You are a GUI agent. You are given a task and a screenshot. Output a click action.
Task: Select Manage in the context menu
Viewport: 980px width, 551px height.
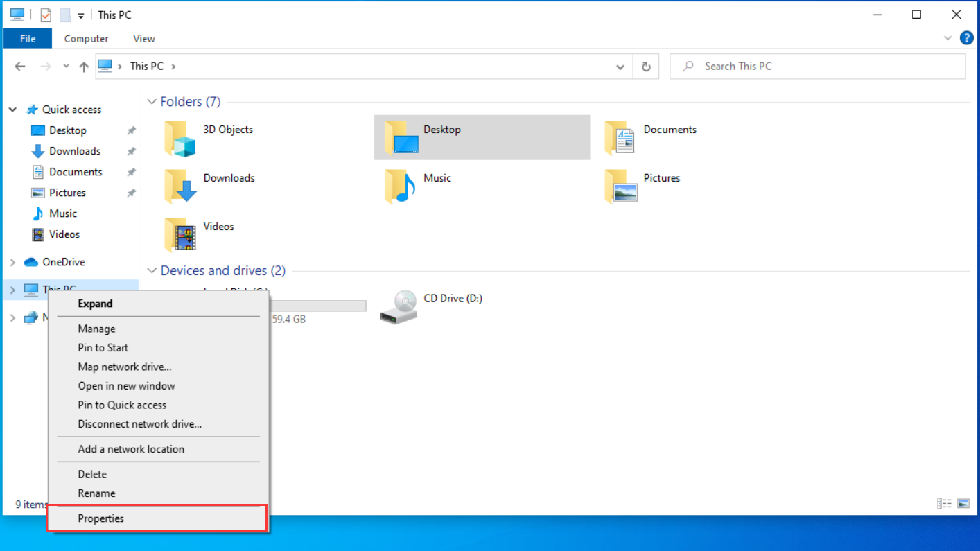(96, 329)
